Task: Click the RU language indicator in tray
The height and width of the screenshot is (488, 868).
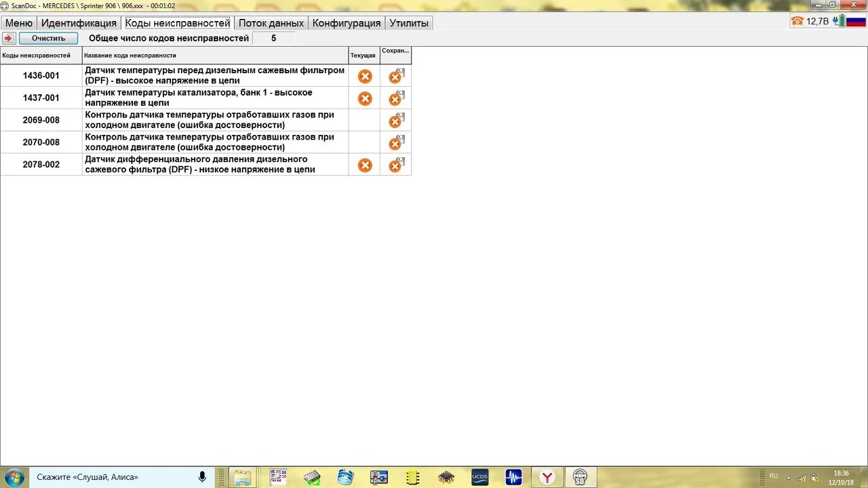Action: [773, 476]
